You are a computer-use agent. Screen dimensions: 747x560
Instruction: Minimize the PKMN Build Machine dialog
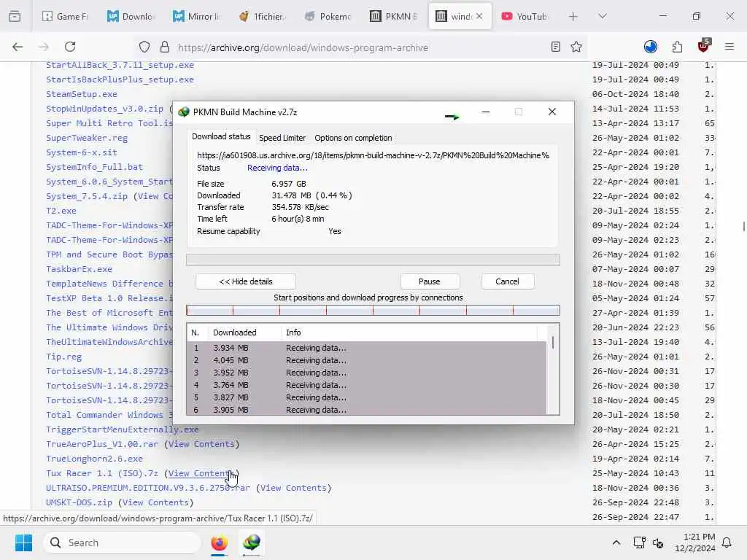tap(485, 112)
